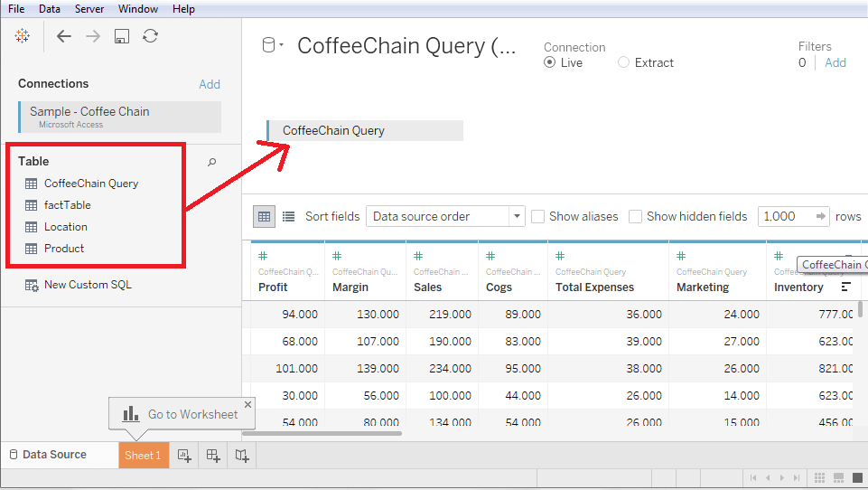The image size is (868, 490).
Task: Click the Go to Worksheet bar chart icon
Action: (x=131, y=413)
